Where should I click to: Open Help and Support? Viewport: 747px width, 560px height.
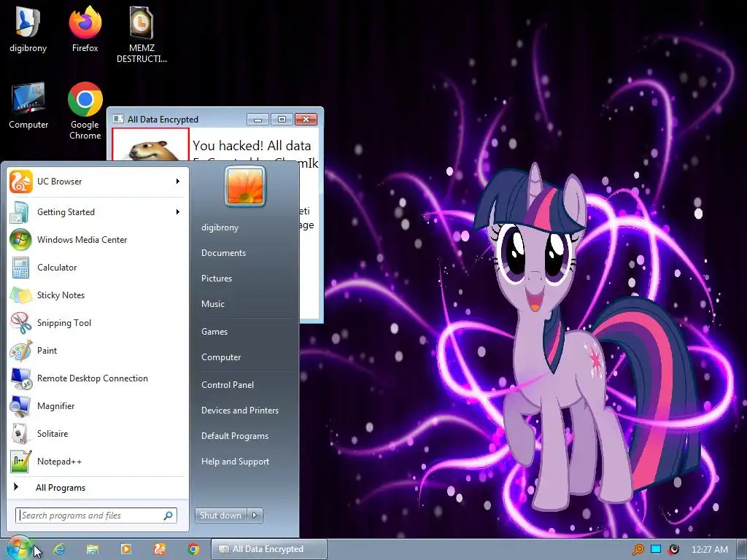click(235, 462)
